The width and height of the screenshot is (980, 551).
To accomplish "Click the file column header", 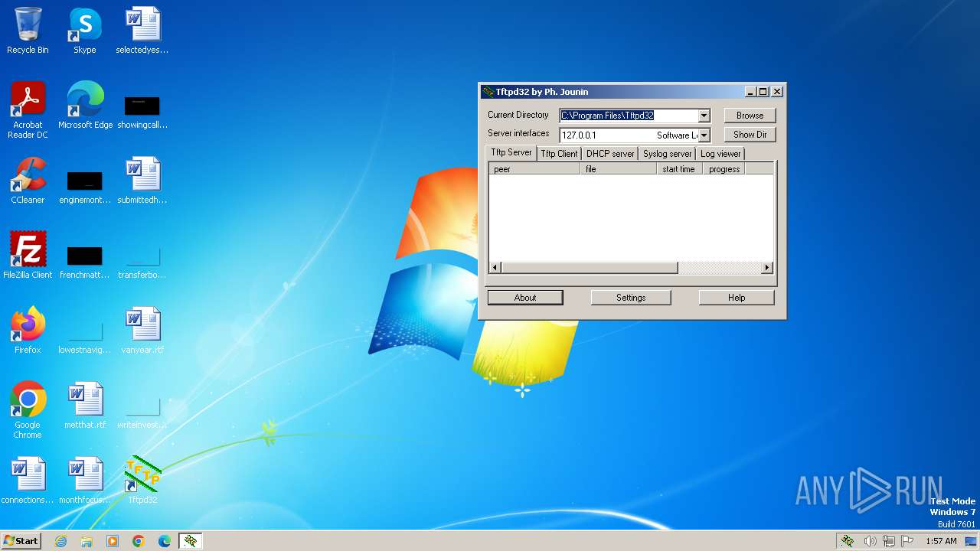I will [x=619, y=169].
